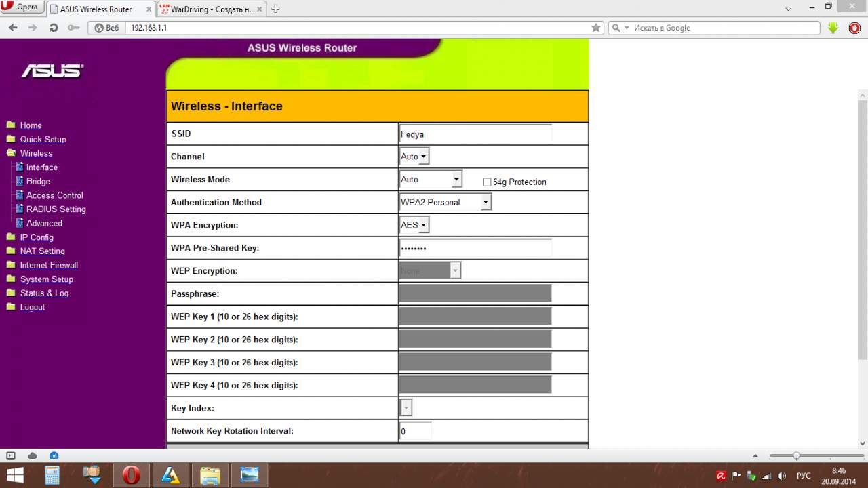Open the download manager taskbar icon
Screen dimensions: 868x488
point(92,474)
